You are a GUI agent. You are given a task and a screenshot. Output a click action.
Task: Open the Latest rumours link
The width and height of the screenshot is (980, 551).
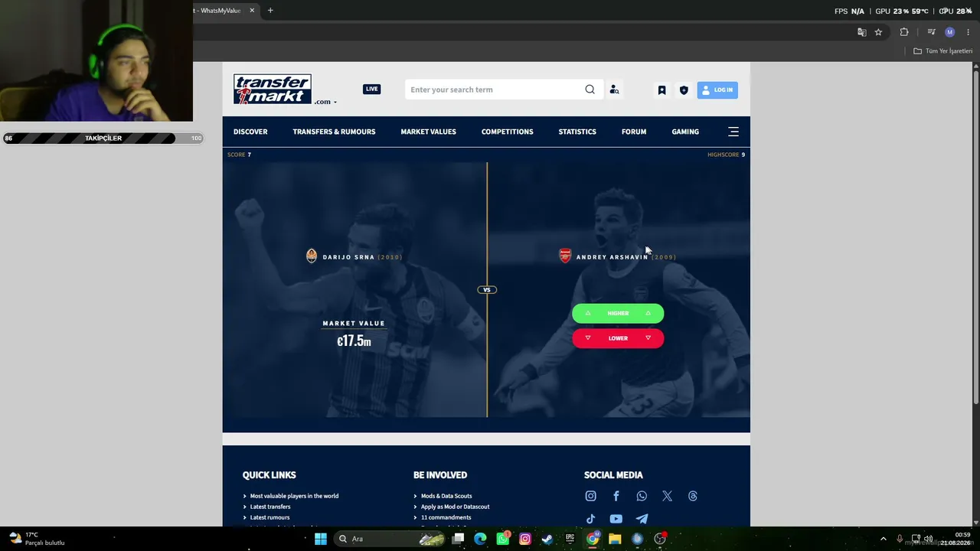[x=269, y=517]
